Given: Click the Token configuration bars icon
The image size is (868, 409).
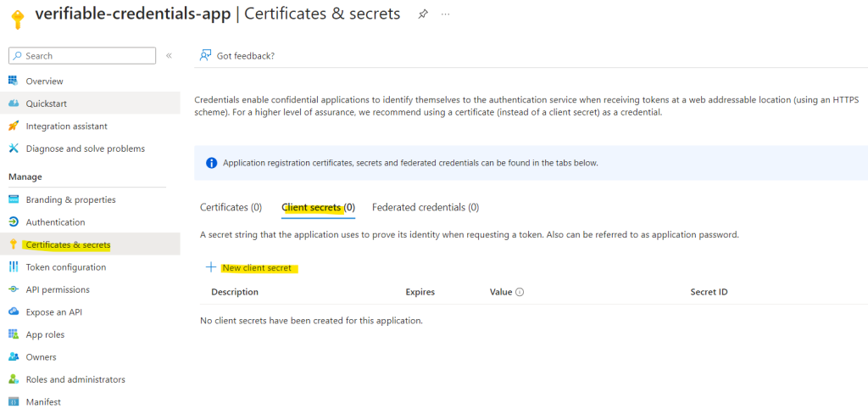Looking at the screenshot, I should pos(14,267).
